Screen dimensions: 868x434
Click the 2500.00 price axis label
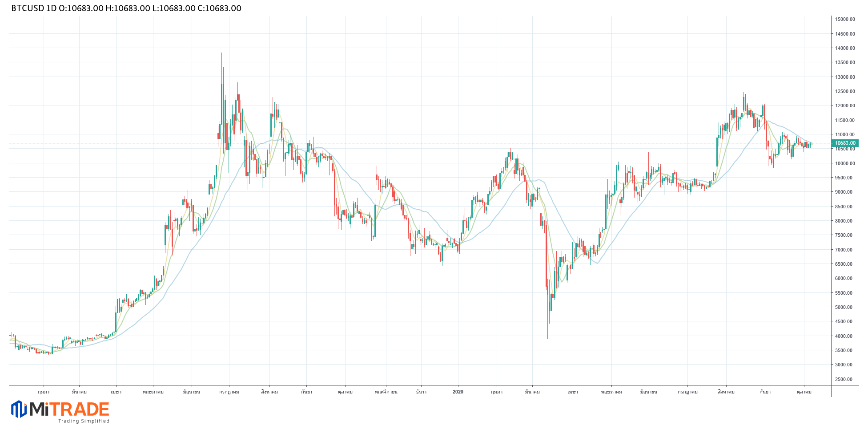click(x=845, y=380)
